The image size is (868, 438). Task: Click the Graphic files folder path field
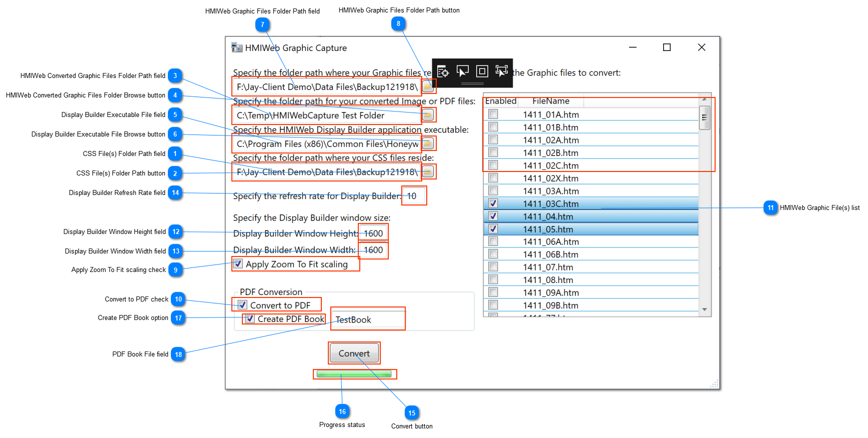(x=327, y=86)
